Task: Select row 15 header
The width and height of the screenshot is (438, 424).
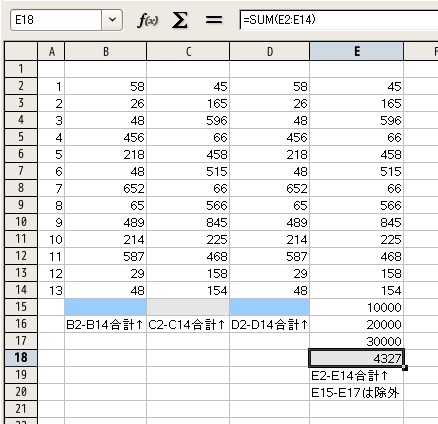Action: click(x=21, y=307)
